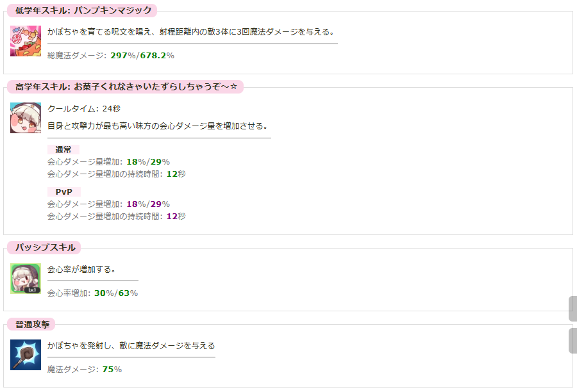
Task: Click the high-grade skill character icon
Action: (x=26, y=118)
